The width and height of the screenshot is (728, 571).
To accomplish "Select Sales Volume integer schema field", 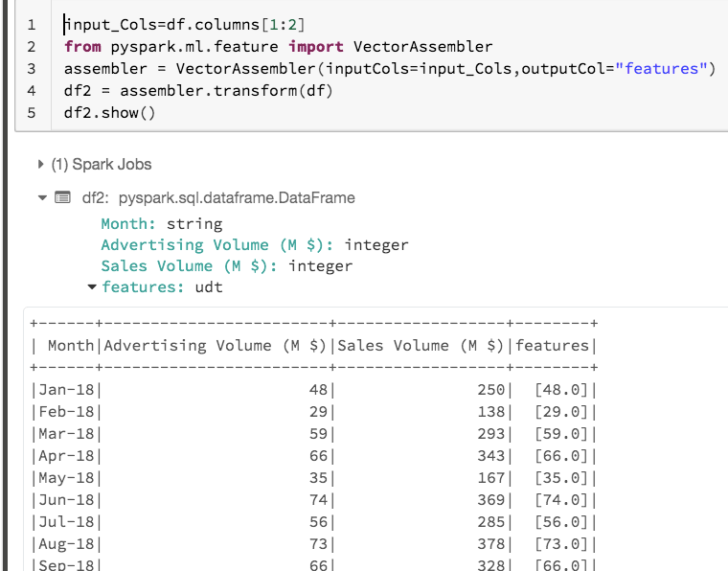I will [226, 266].
